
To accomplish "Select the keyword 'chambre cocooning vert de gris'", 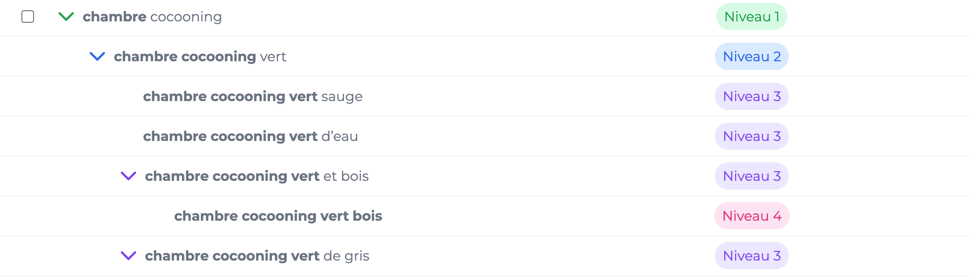I will [257, 256].
